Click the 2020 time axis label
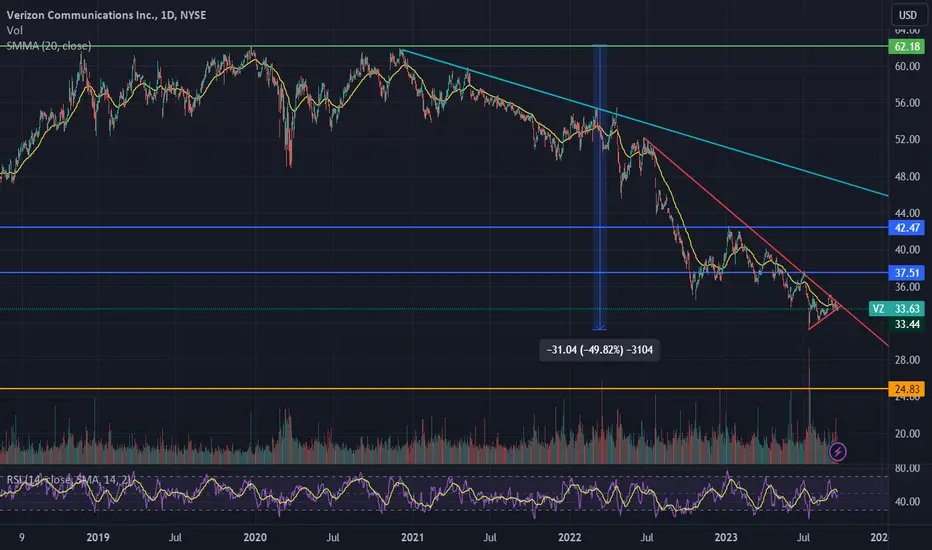The width and height of the screenshot is (932, 550). tap(255, 538)
